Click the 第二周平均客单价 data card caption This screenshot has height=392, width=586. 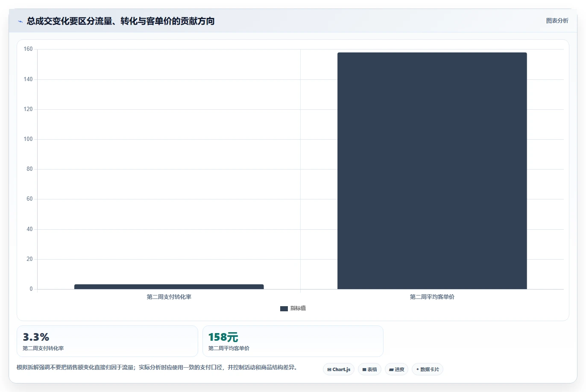[229, 348]
